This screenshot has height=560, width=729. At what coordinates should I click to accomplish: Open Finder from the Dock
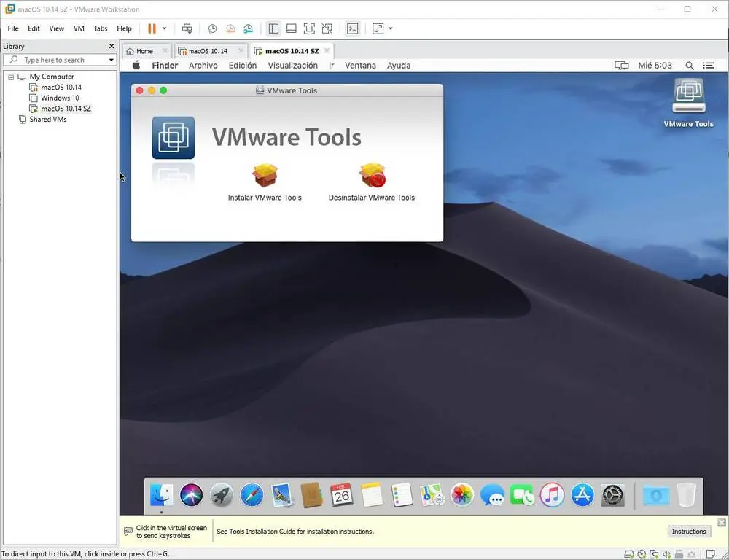pyautogui.click(x=161, y=494)
